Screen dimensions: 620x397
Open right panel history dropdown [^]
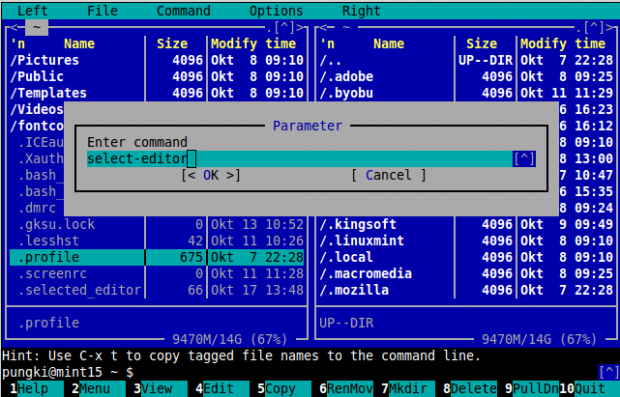[x=594, y=28]
